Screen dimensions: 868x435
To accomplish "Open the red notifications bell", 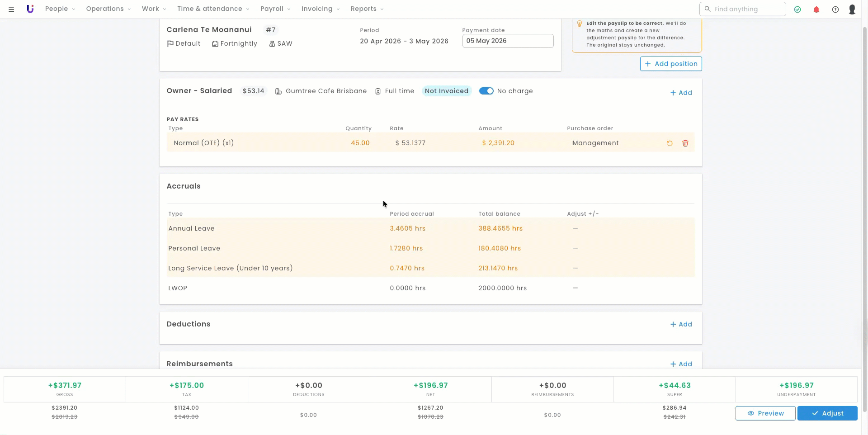I will coord(816,9).
